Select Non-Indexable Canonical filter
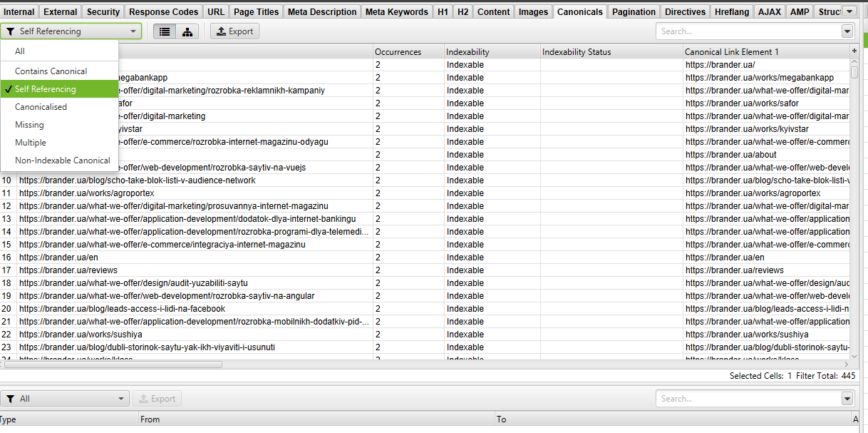Screen dimensions: 868x433 pos(62,161)
